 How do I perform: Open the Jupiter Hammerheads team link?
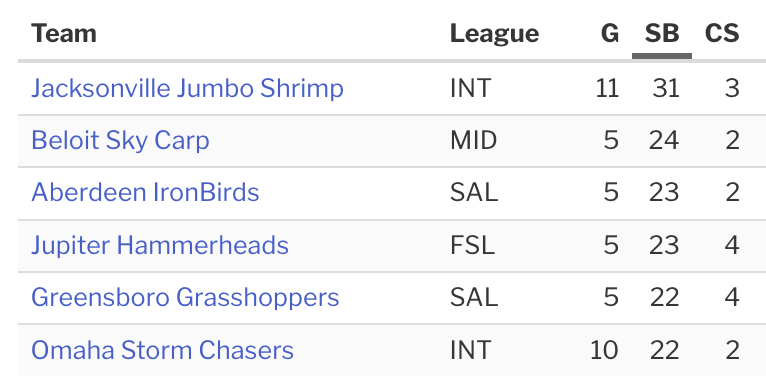[x=160, y=245]
